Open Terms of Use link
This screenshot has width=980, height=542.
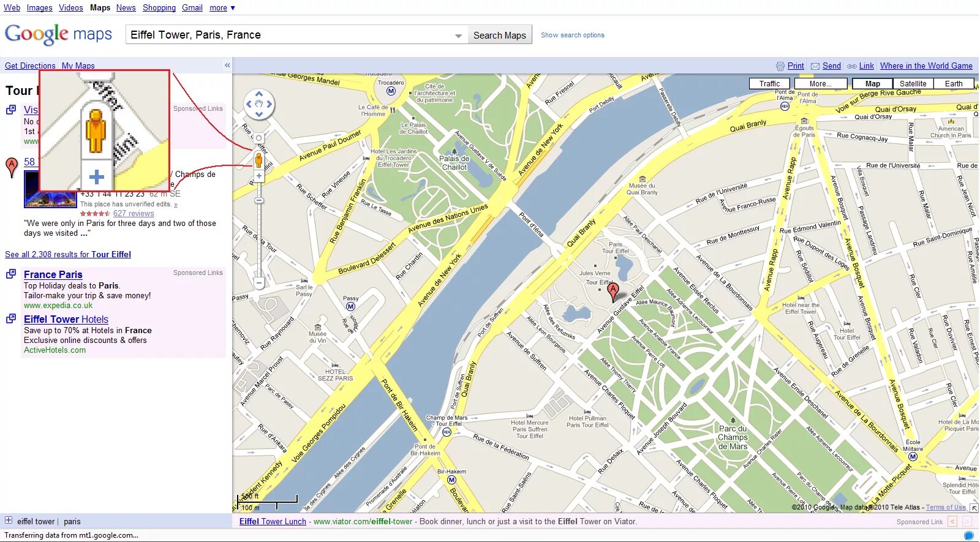[946, 507]
